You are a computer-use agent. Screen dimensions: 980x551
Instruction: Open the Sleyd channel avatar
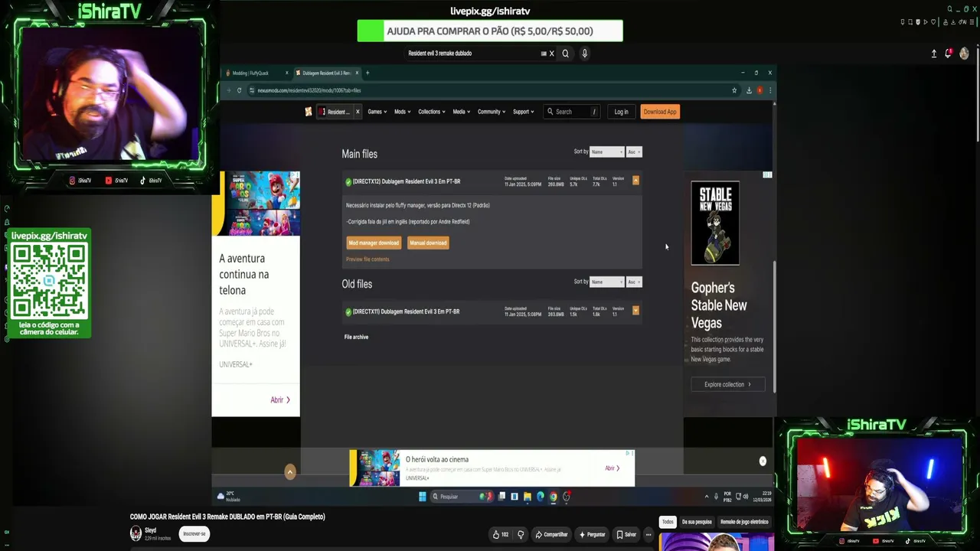[136, 533]
